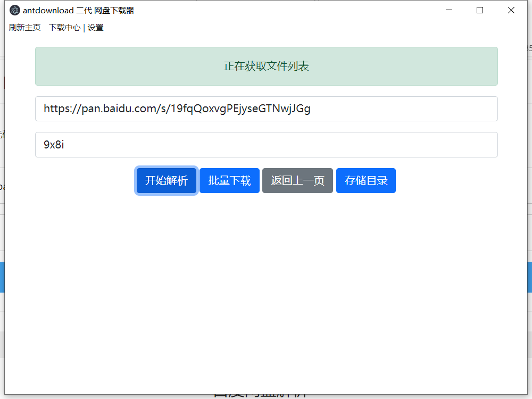Click the antdownload app icon in title bar
Viewport: 532px width, 399px height.
[14, 10]
